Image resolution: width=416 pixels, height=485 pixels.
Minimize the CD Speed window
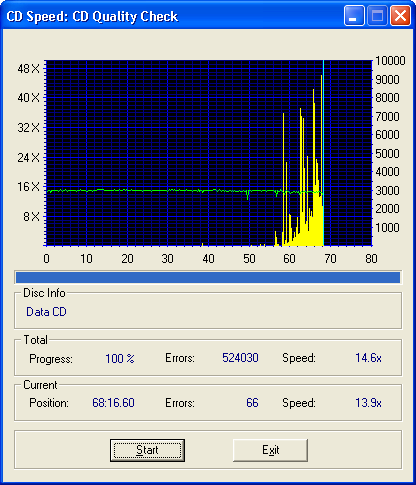click(355, 16)
